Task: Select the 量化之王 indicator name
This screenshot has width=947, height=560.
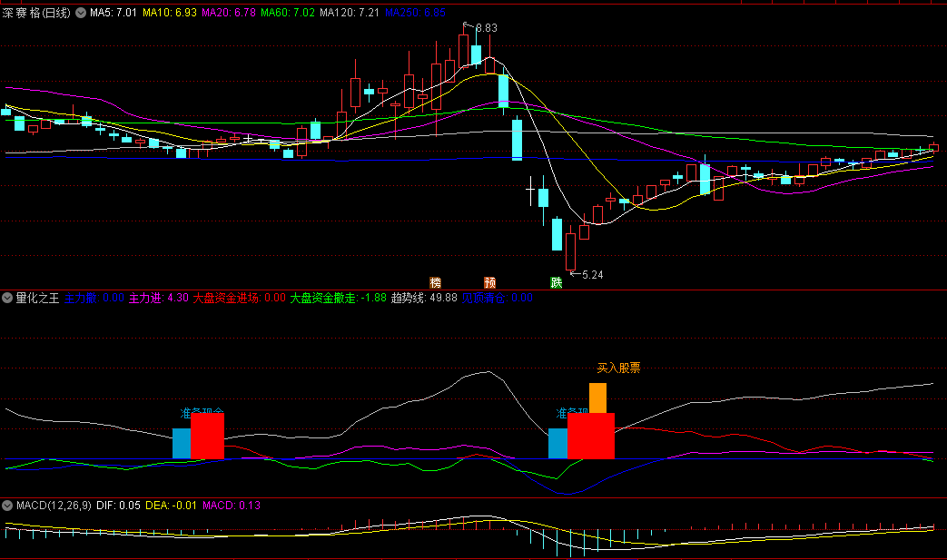Action: pyautogui.click(x=37, y=298)
